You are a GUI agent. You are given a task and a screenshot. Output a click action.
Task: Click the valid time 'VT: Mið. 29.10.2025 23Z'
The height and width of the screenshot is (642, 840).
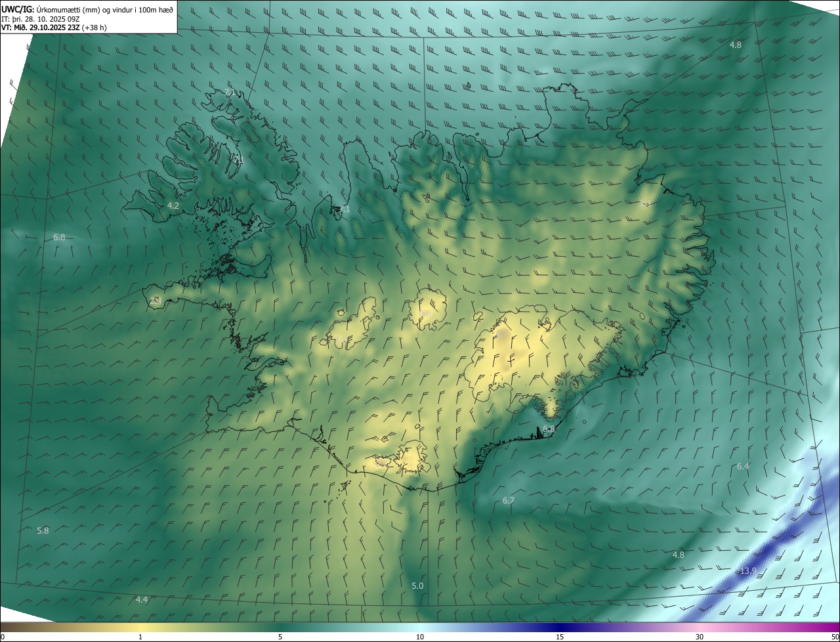click(x=41, y=28)
